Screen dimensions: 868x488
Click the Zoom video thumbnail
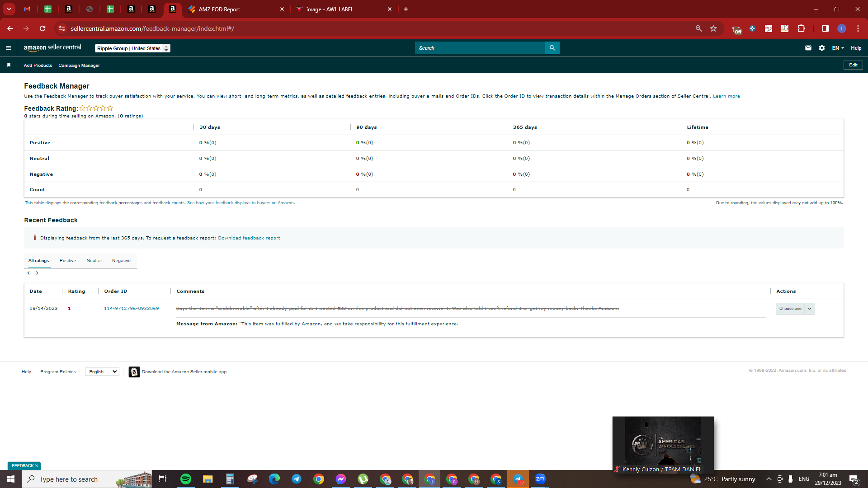[x=663, y=445]
